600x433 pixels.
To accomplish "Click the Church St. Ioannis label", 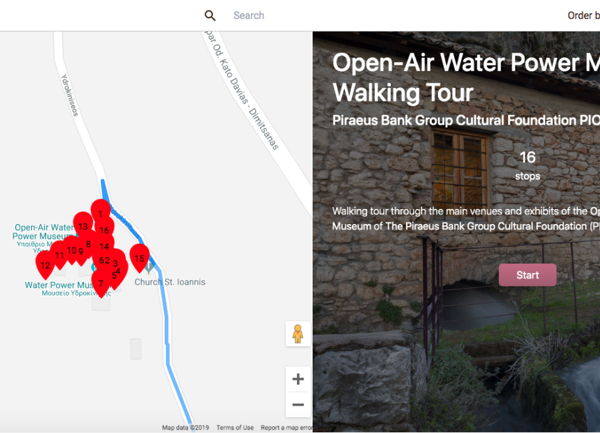I will coord(170,282).
